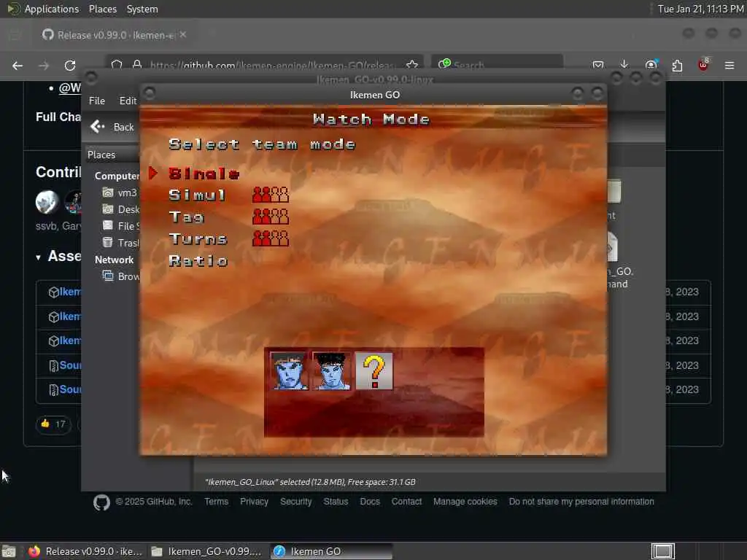Click the thumbs up reaction with 17

pyautogui.click(x=53, y=424)
